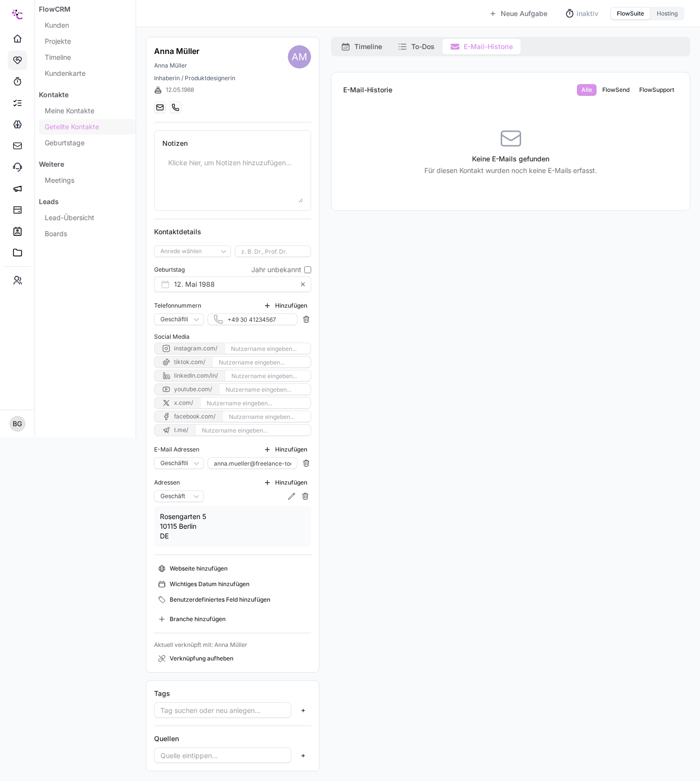Screen dimensions: 700x781
Task: Filter email history by FlowSupport
Action: click(x=657, y=90)
